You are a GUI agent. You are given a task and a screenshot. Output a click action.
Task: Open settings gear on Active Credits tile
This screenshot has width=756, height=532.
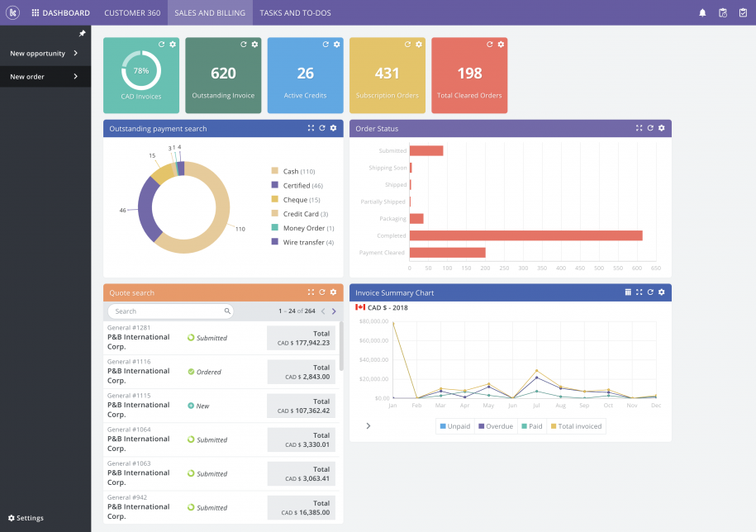[x=336, y=44]
